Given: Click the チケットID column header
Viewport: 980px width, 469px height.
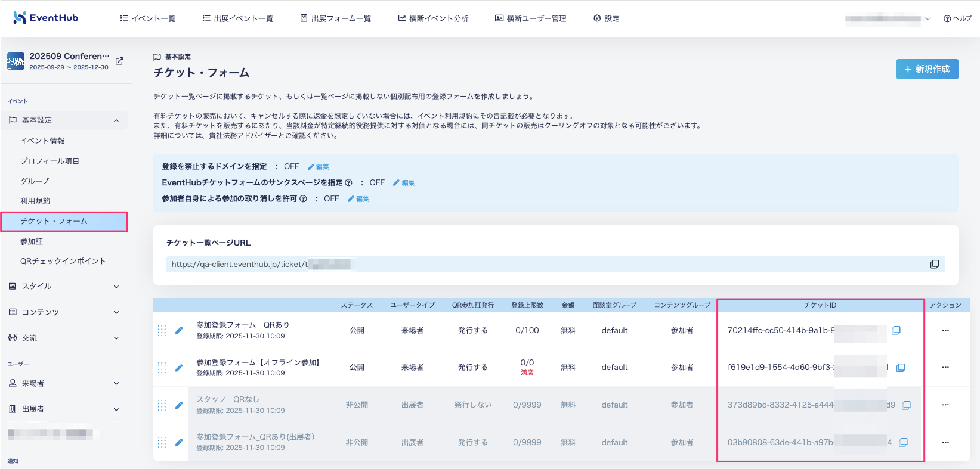Looking at the screenshot, I should click(820, 305).
